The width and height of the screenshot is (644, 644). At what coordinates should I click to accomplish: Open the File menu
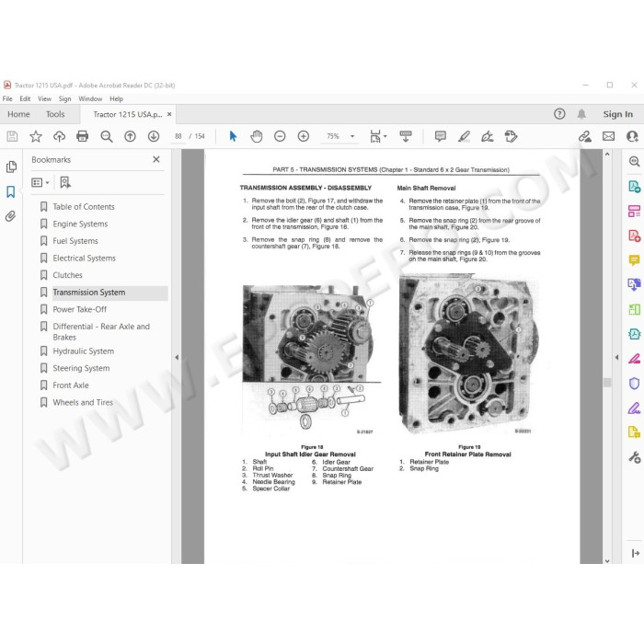tap(7, 99)
